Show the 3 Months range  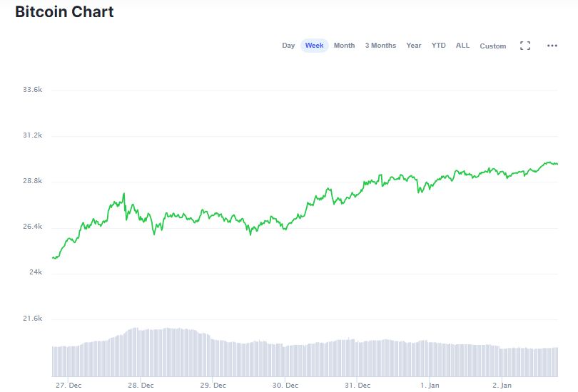click(380, 46)
